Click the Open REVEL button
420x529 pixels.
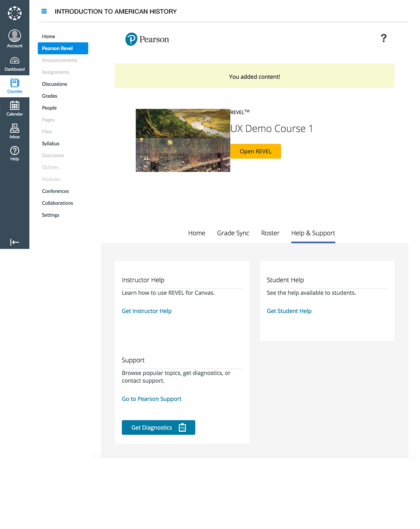tap(255, 151)
